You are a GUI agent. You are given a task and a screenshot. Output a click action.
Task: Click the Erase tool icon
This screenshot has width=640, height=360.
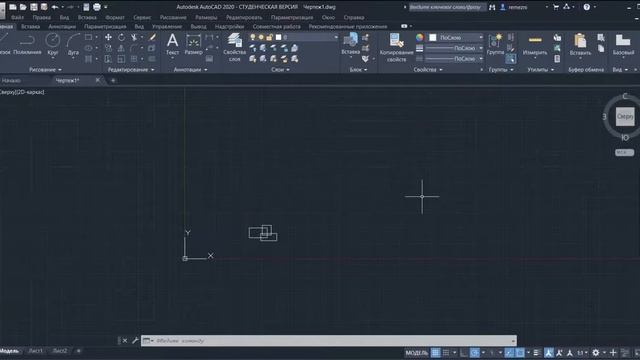152,37
